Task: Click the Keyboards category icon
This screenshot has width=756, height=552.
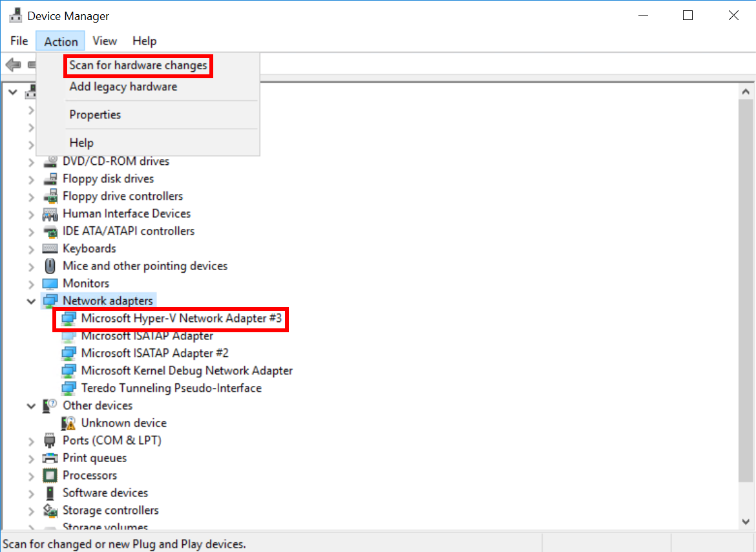Action: tap(50, 249)
